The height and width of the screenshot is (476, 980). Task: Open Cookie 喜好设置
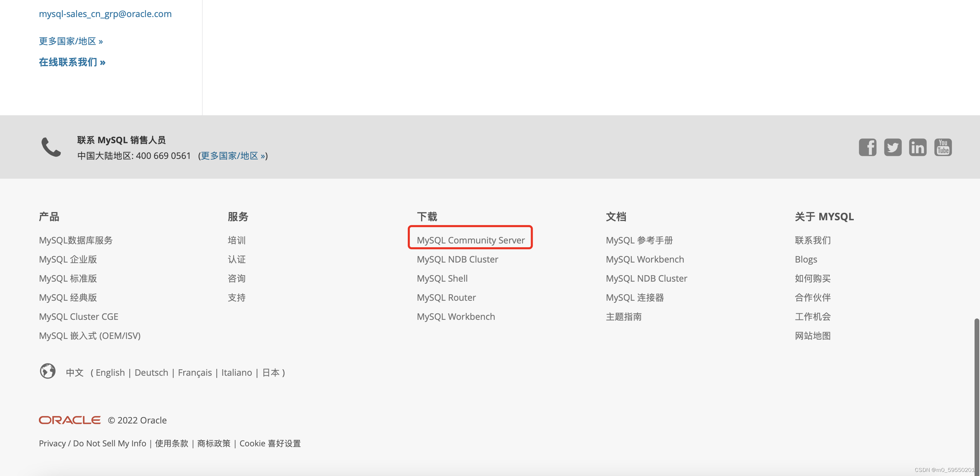tap(270, 443)
